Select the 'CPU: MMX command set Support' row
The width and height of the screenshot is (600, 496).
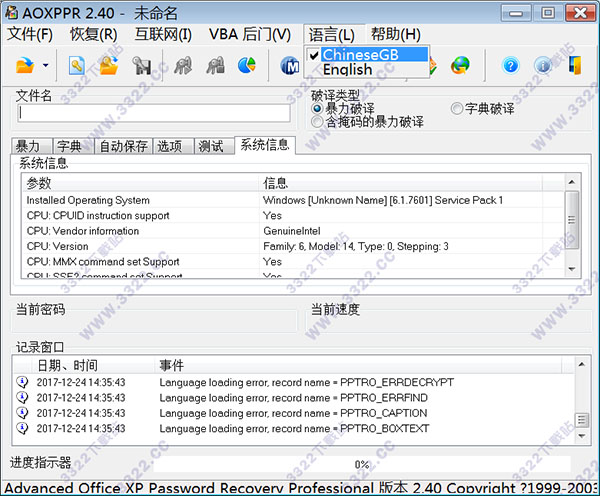coord(293,261)
